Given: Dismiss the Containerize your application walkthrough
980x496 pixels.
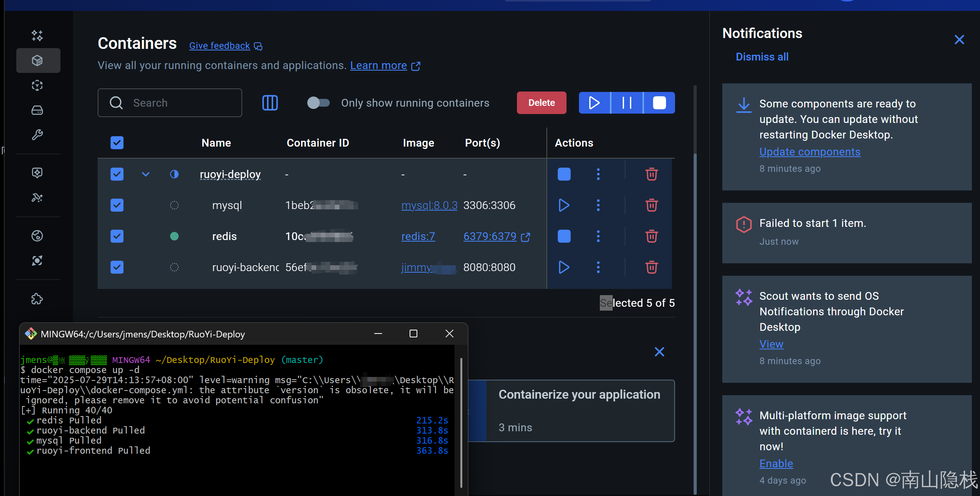Looking at the screenshot, I should click(660, 352).
